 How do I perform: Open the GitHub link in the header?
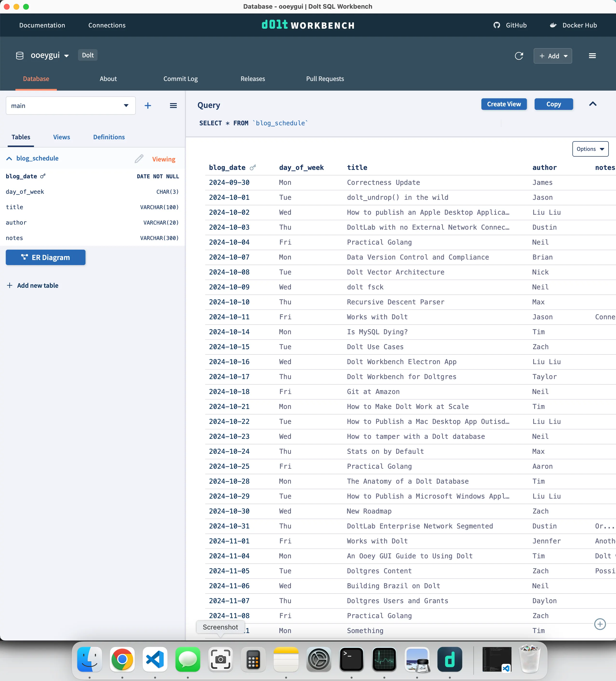click(x=510, y=25)
